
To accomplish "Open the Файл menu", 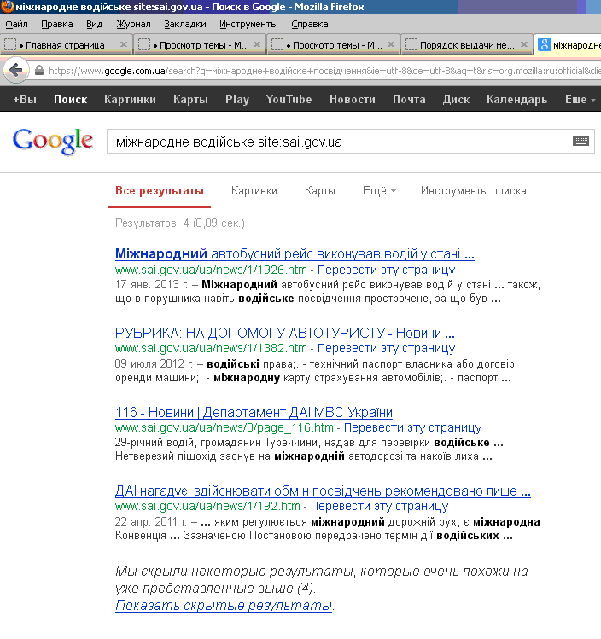I will 16,24.
